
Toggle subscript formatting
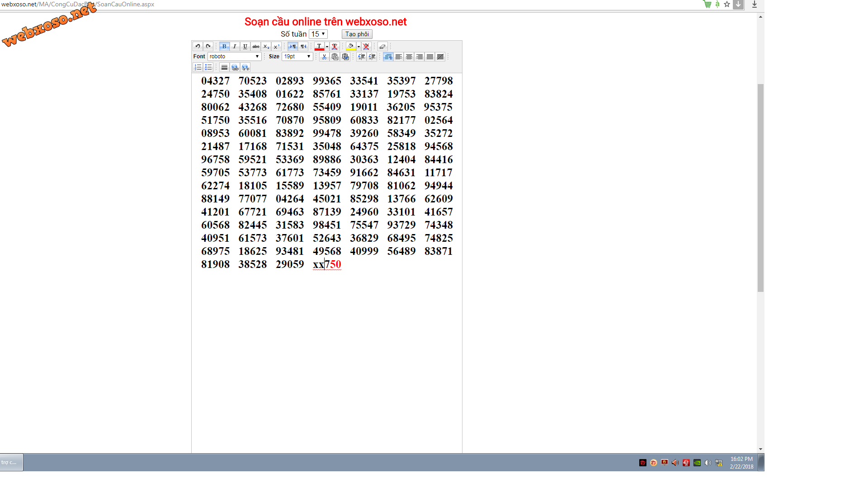(266, 47)
